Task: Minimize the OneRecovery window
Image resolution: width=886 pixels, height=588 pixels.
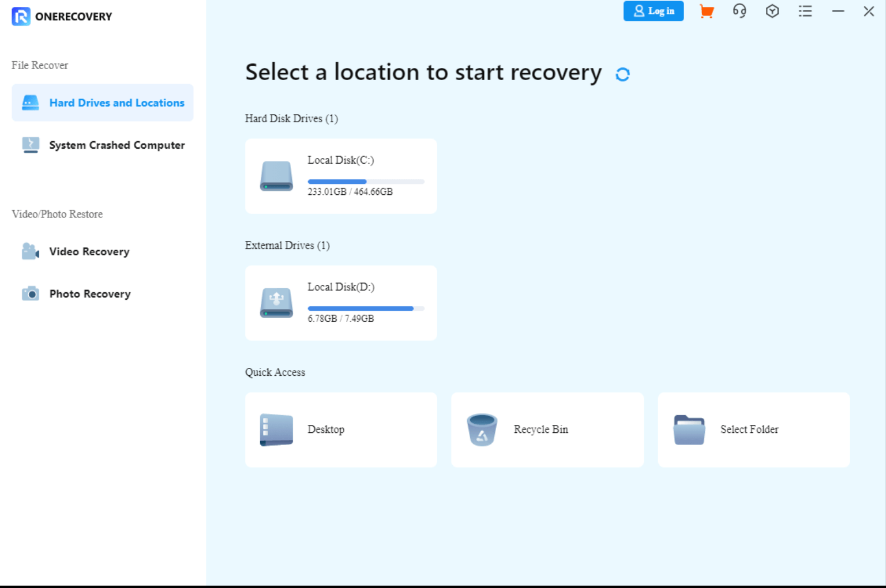Action: tap(838, 11)
